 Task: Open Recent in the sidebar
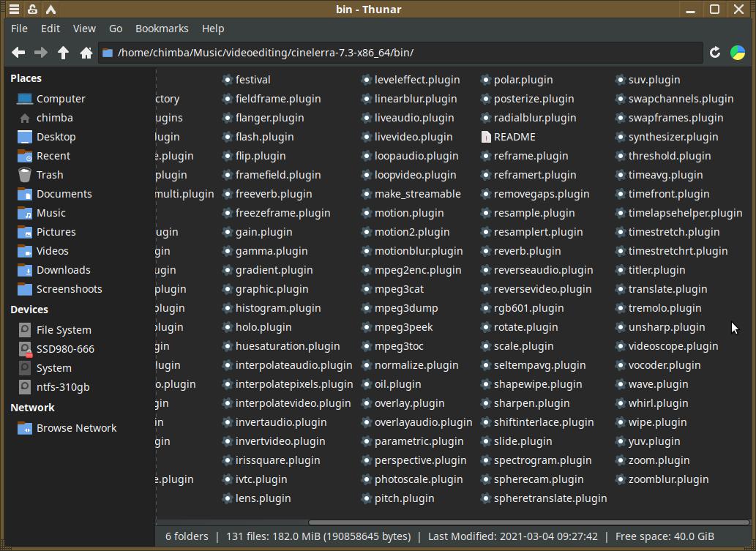coord(44,156)
